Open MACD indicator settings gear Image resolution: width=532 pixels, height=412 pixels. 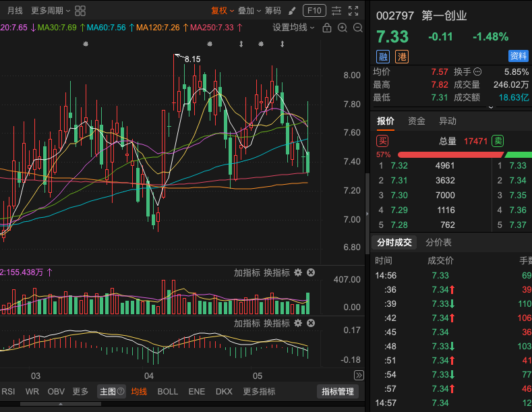[298, 323]
